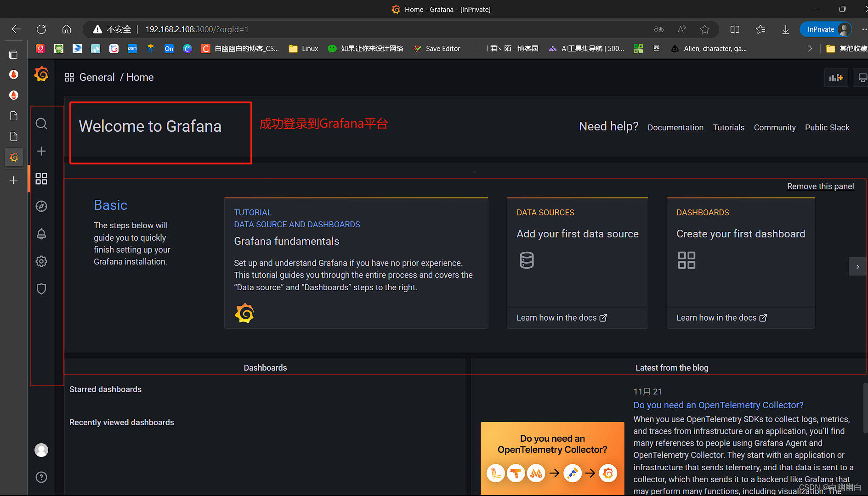The height and width of the screenshot is (496, 868).
Task: Open the Linux bookmarks folder
Action: pos(303,49)
